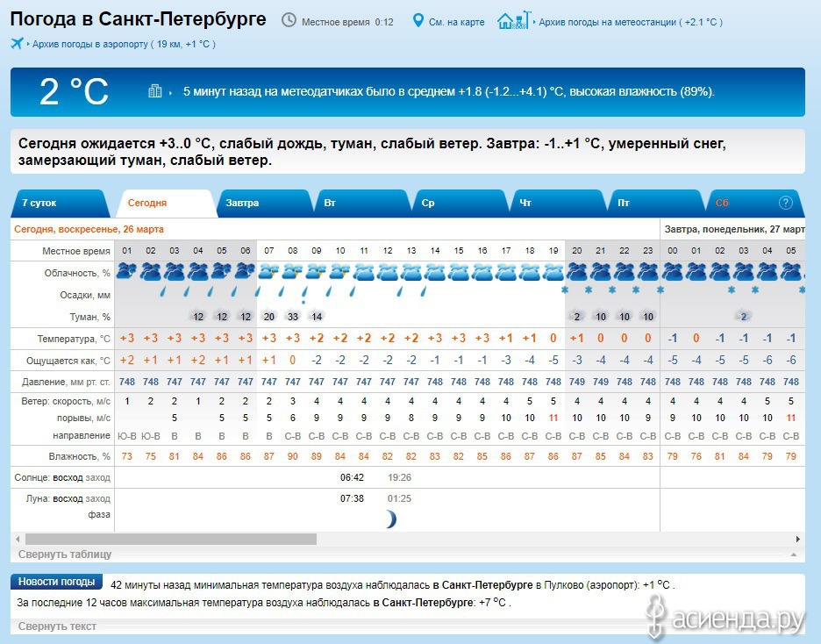Collapse table via Свернуть таблицу
Viewport: 821px width, 644px height.
pos(65,554)
